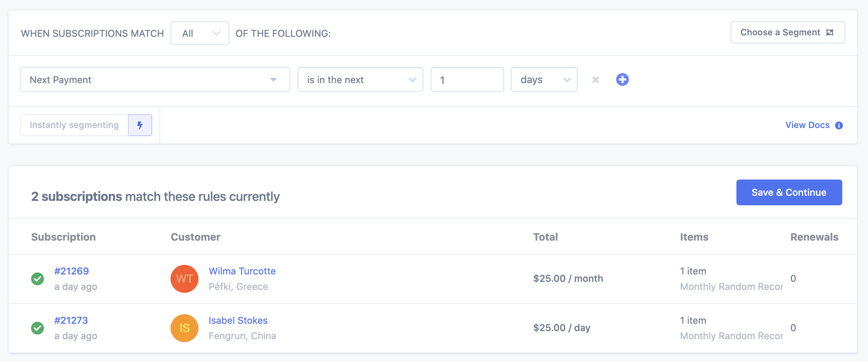Image resolution: width=868 pixels, height=362 pixels.
Task: Open Wilma Turcotte customer profile link
Action: [242, 271]
